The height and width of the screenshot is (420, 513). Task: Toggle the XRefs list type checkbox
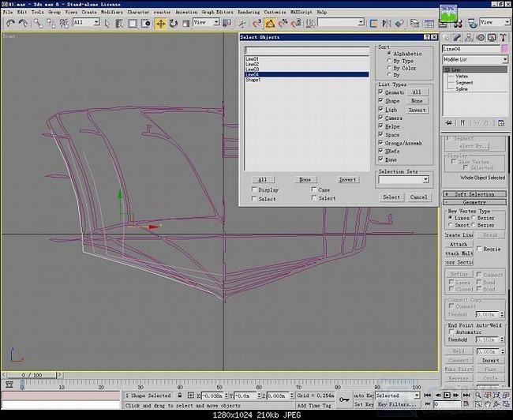(x=380, y=151)
